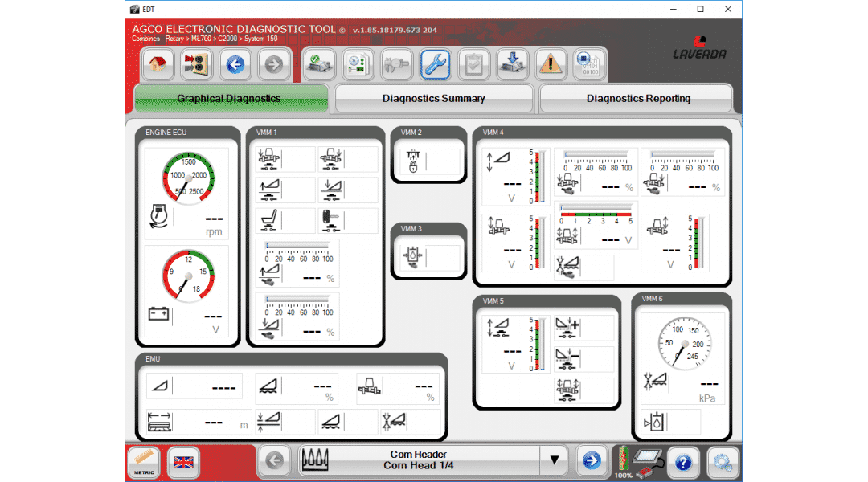
Task: Click the LAVERDA brand logo
Action: 700,49
